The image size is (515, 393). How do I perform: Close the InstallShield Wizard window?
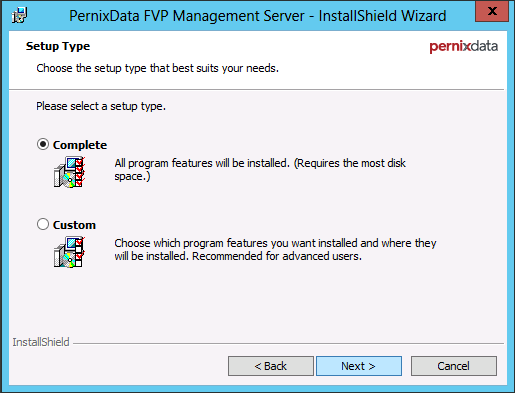click(x=492, y=11)
